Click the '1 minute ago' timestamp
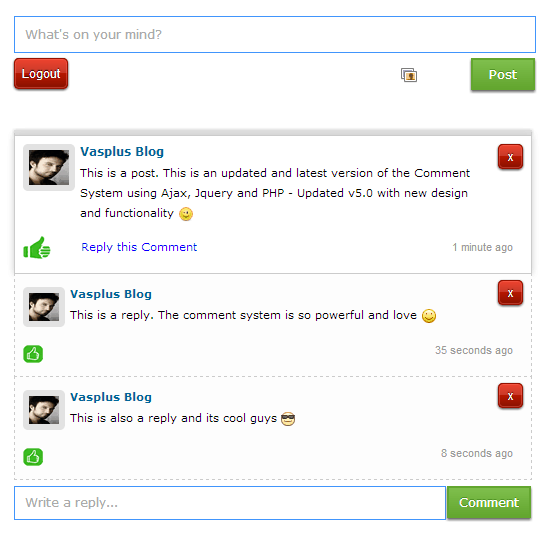 483,247
